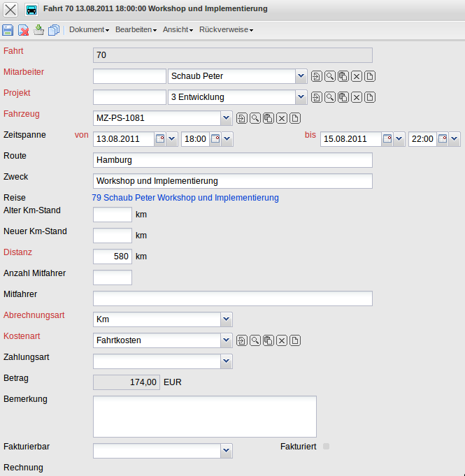Open the calendar picker for the von date

pos(159,139)
